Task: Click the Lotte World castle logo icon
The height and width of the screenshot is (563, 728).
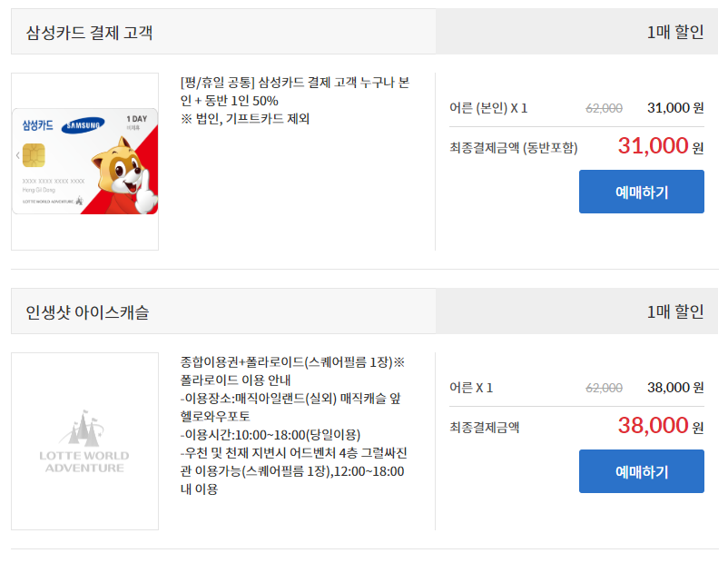Action: click(x=83, y=427)
